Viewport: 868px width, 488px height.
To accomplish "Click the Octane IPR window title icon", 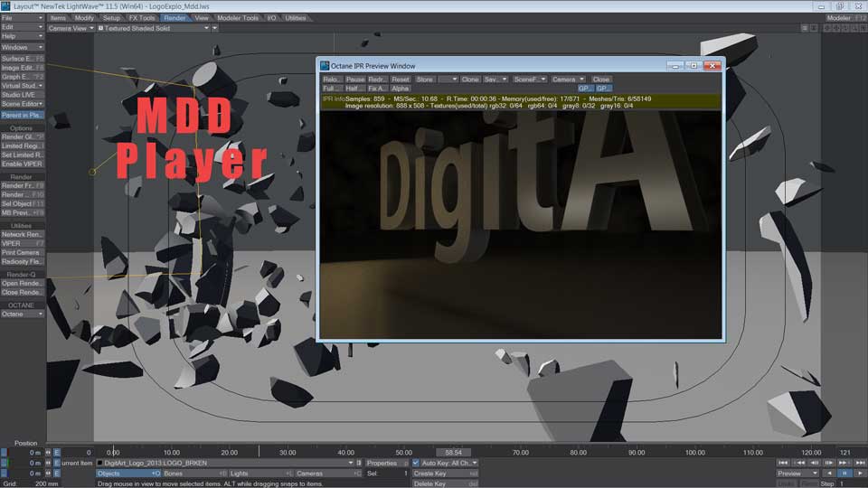I will (325, 66).
